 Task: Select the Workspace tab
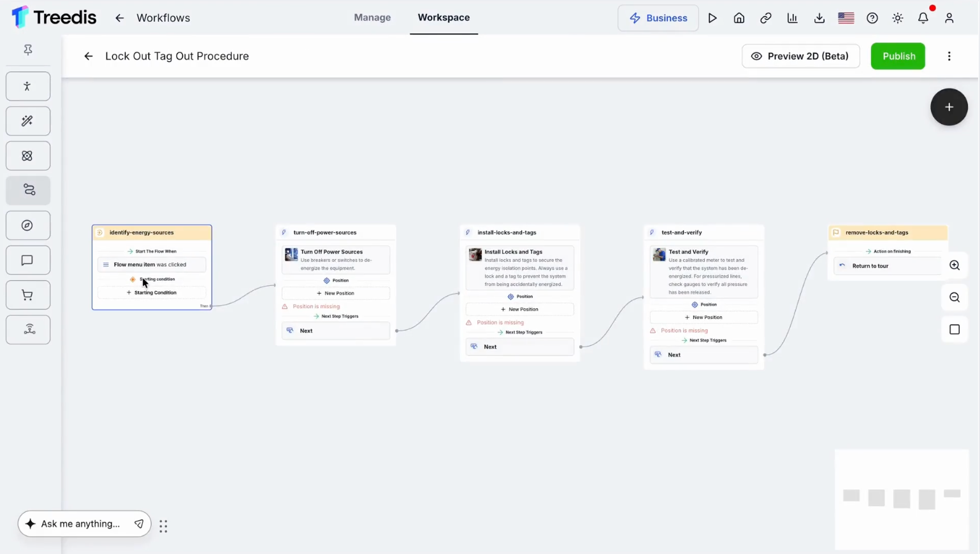pos(444,17)
